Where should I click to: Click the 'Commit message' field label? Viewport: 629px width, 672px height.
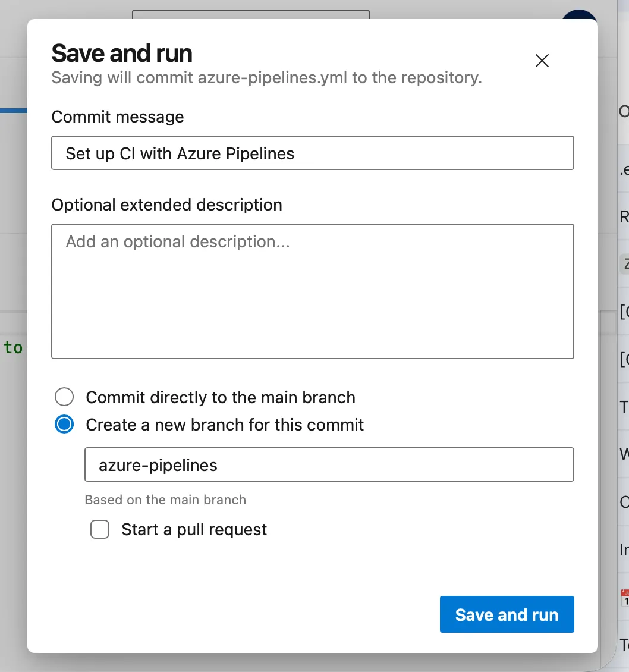pos(118,117)
